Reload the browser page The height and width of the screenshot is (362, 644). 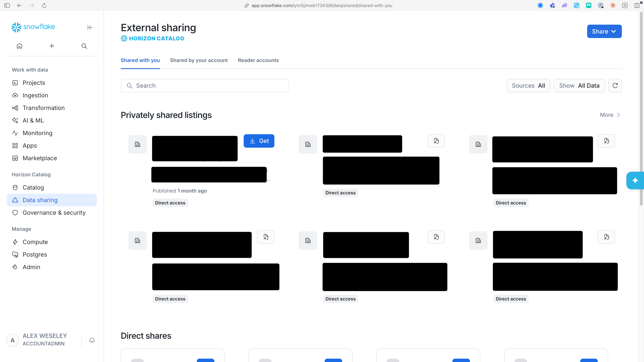(44, 6)
